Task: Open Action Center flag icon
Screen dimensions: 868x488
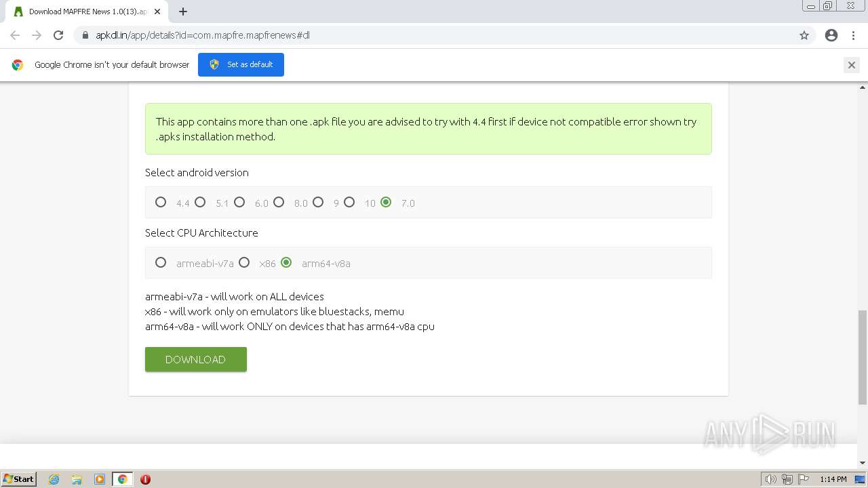Action: 804,479
